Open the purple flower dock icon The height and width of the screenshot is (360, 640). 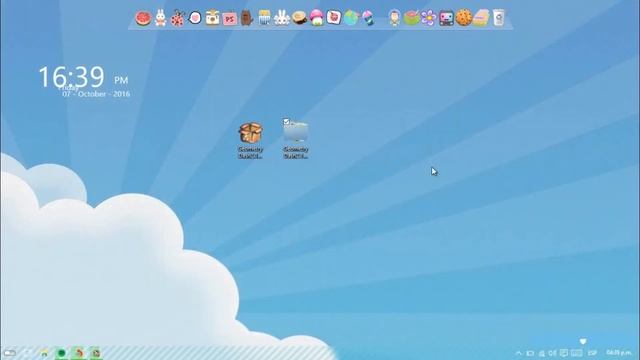tap(429, 18)
